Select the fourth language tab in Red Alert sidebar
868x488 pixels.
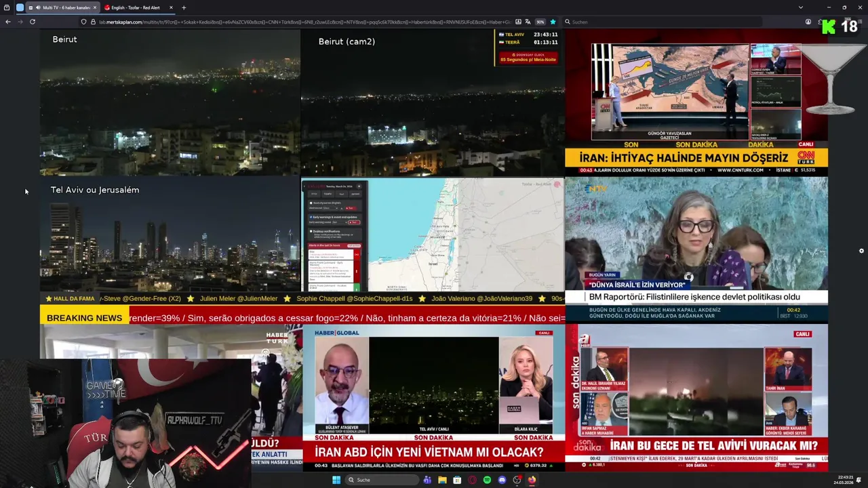(x=355, y=194)
